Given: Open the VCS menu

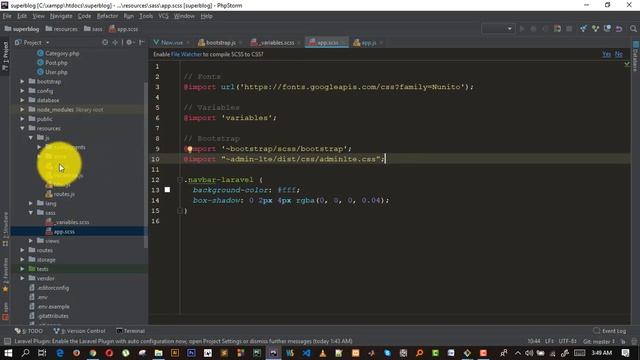Looking at the screenshot, I should tap(163, 16).
